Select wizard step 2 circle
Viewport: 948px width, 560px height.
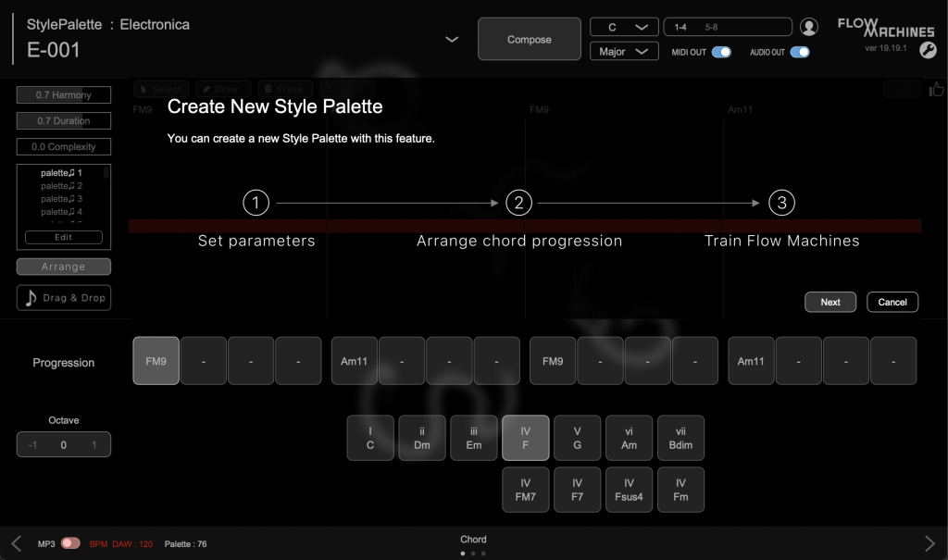[x=519, y=203]
